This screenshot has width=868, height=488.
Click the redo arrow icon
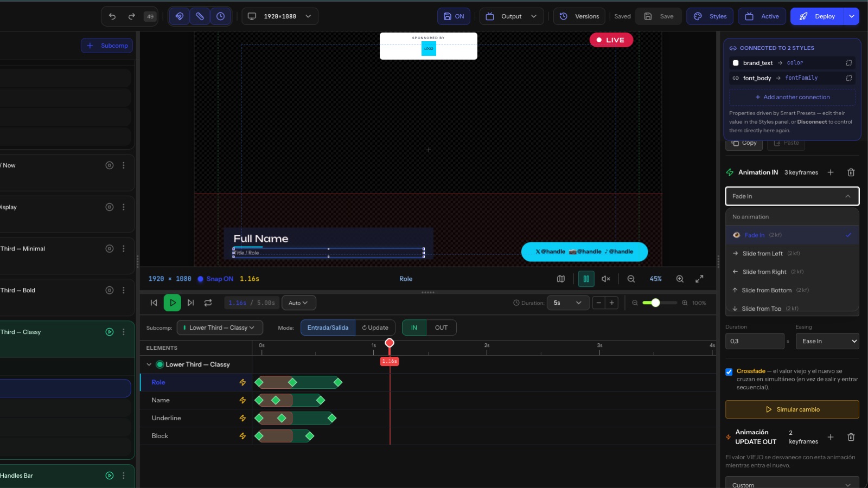(x=131, y=16)
